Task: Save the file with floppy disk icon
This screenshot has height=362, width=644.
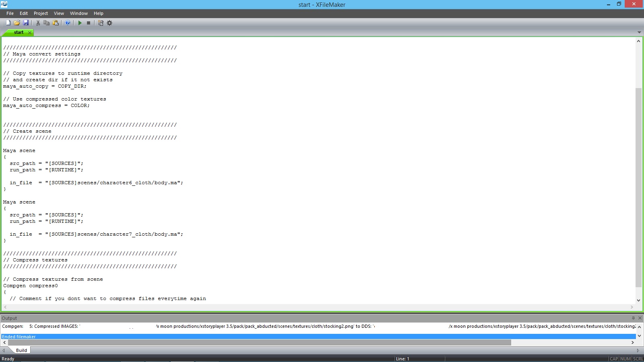Action: click(x=26, y=23)
